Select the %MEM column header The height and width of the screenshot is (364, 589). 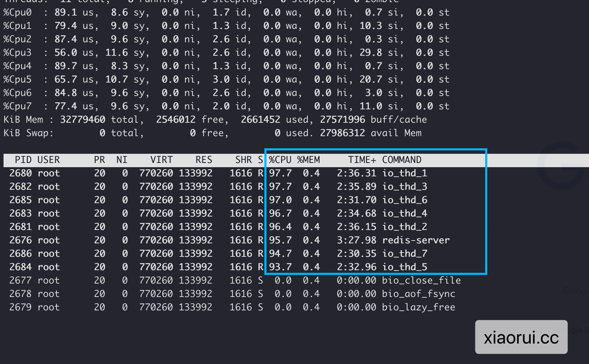click(308, 160)
